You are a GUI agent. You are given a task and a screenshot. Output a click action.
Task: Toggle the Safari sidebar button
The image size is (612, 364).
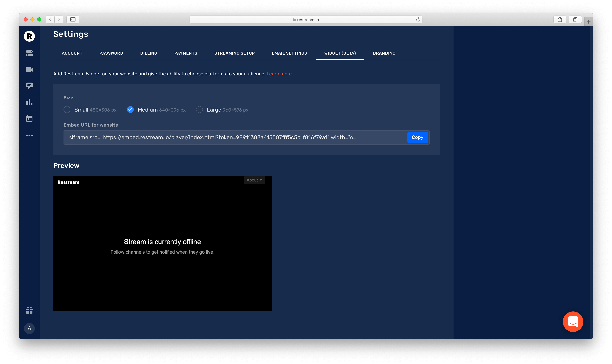(73, 19)
